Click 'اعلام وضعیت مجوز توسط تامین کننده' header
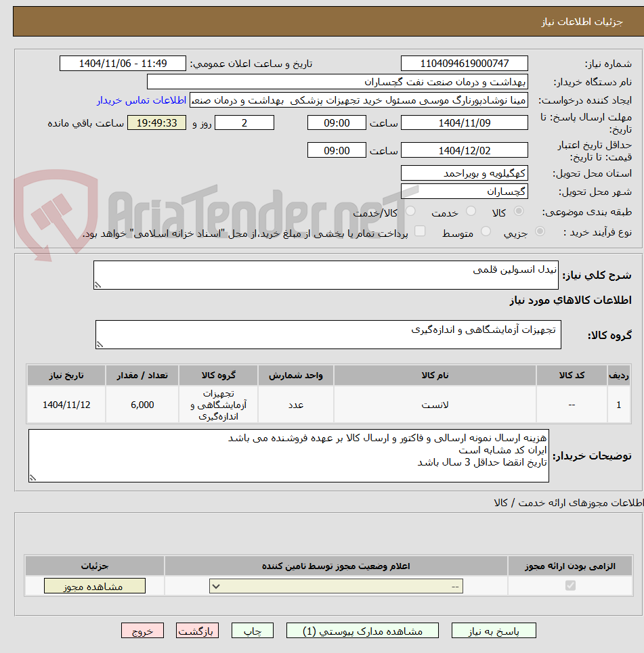This screenshot has height=653, width=644. 336,566
